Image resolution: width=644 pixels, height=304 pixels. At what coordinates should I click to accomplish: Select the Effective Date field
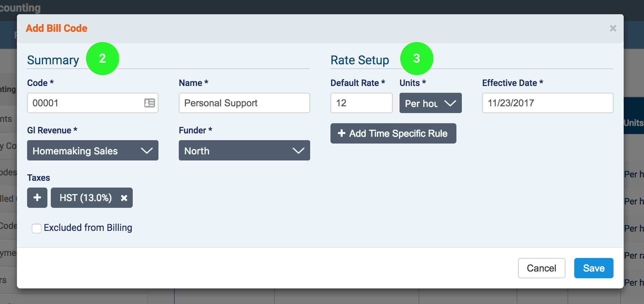point(548,103)
